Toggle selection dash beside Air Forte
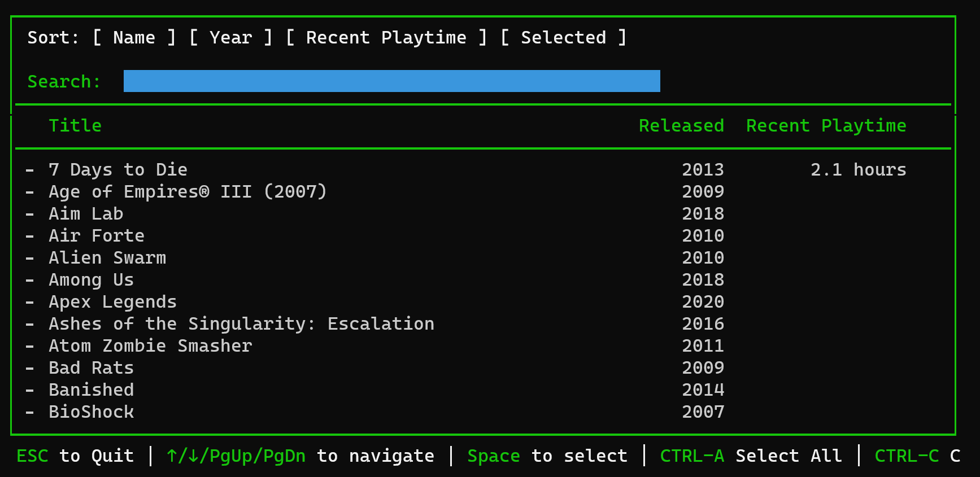This screenshot has width=980, height=477. point(30,236)
